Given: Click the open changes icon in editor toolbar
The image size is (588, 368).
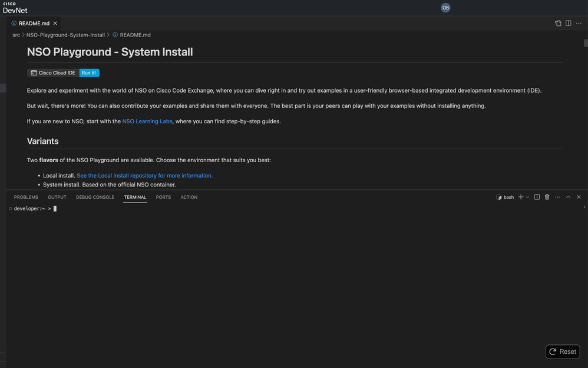Looking at the screenshot, I should 558,23.
